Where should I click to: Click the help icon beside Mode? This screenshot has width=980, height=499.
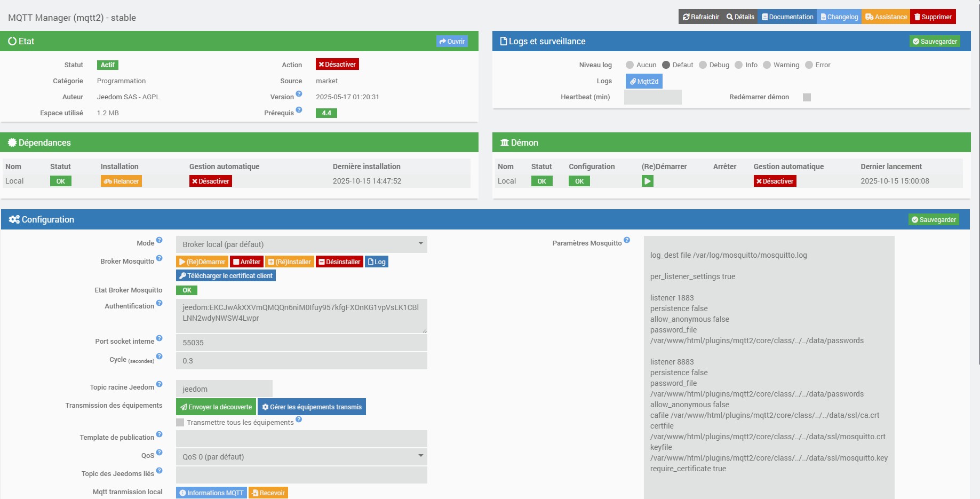(159, 240)
